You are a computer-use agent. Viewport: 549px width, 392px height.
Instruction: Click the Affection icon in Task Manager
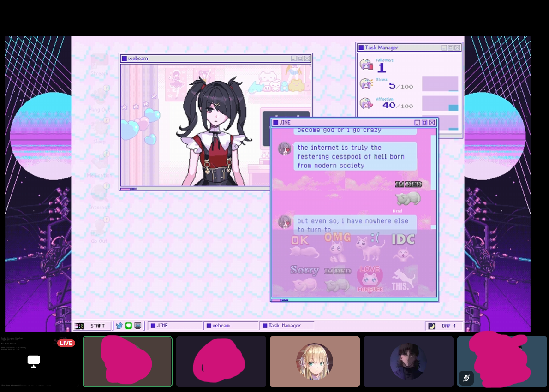[366, 104]
